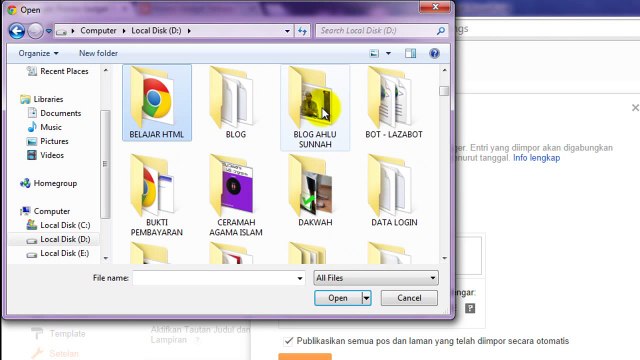Image resolution: width=640 pixels, height=360 pixels.
Task: Open the file type All Files dropdown
Action: (x=376, y=278)
